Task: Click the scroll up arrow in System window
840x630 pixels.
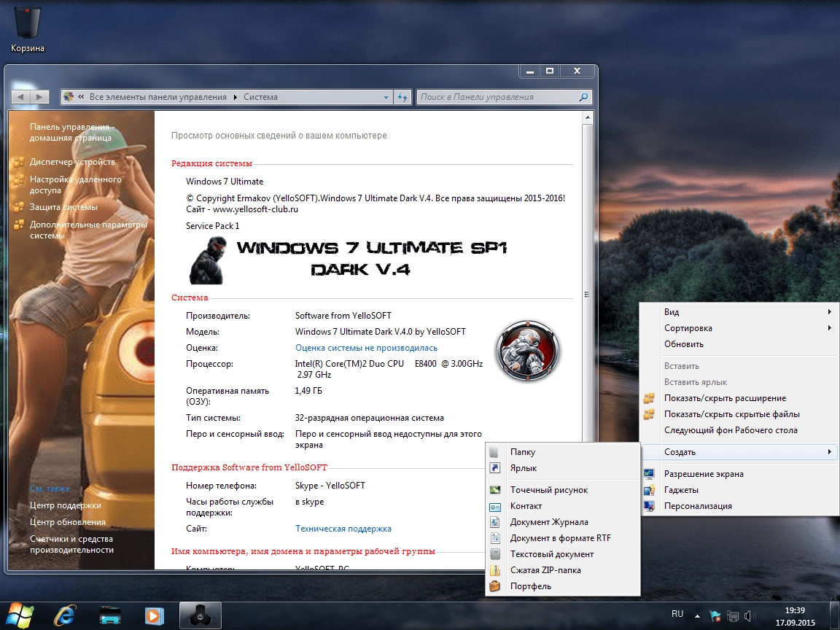Action: click(x=587, y=117)
